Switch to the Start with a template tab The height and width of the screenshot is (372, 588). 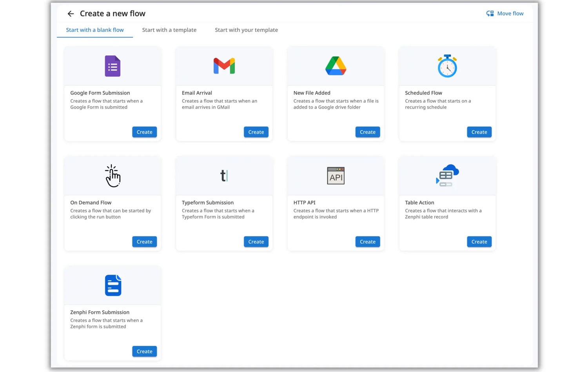pos(169,30)
